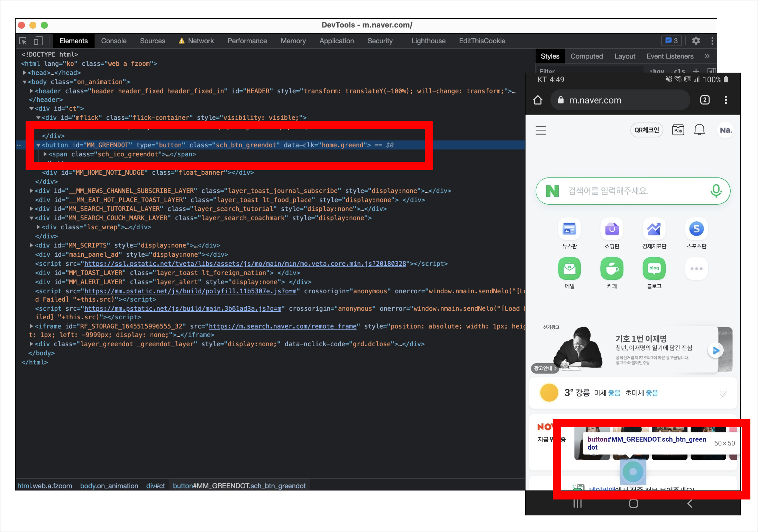Collapse the body on_animation node
Viewport: 758px width, 532px height.
pyautogui.click(x=25, y=82)
